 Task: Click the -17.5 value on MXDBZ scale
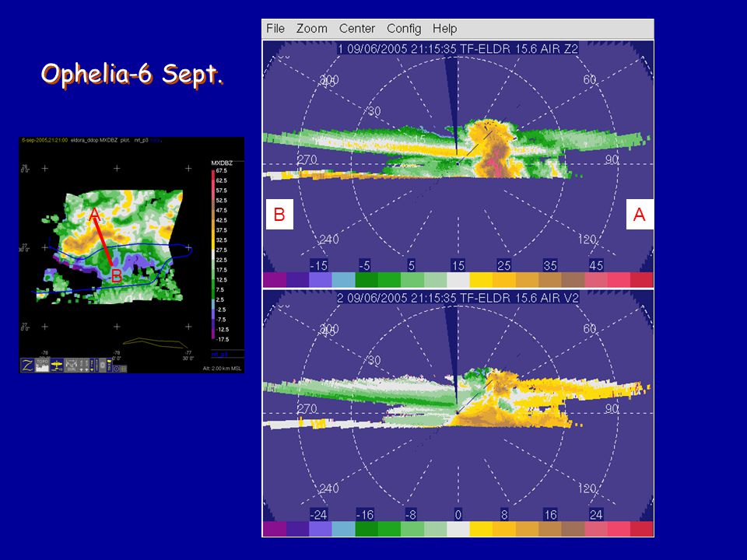(x=222, y=340)
